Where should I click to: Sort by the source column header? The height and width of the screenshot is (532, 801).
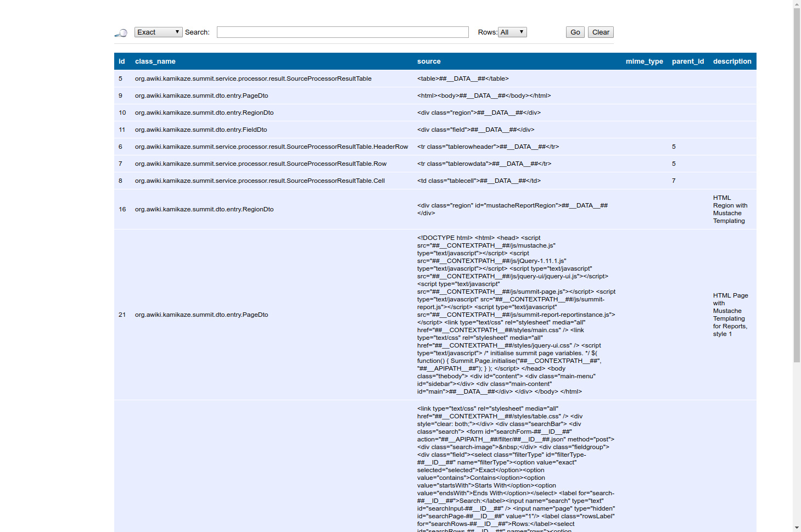[429, 61]
